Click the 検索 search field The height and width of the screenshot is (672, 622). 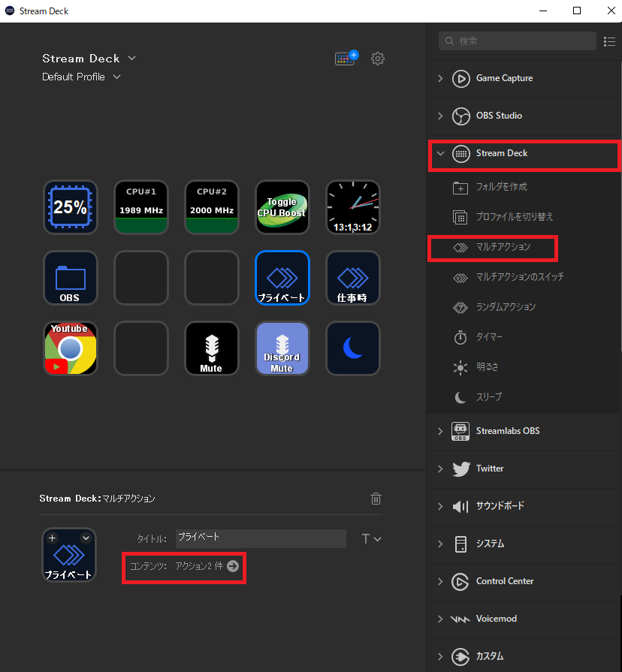tap(518, 41)
